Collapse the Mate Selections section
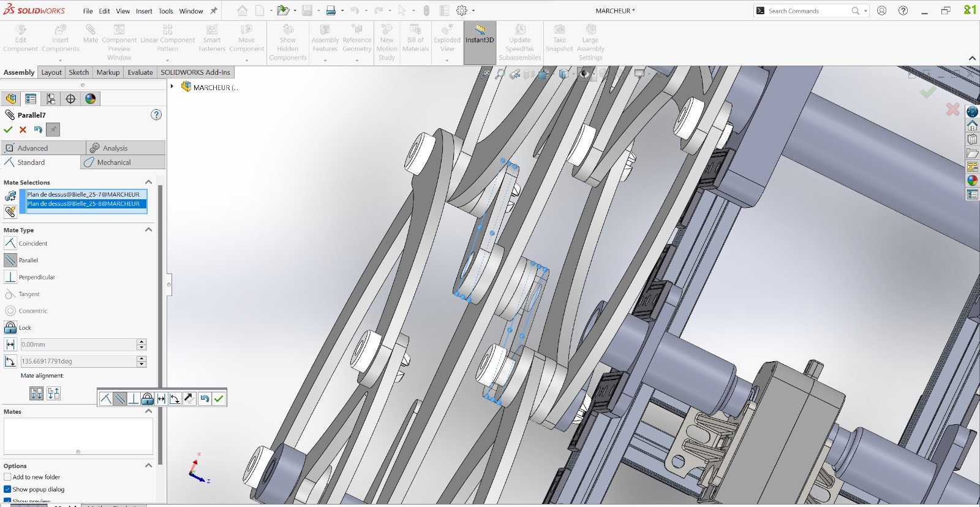The width and height of the screenshot is (980, 507). [x=148, y=182]
